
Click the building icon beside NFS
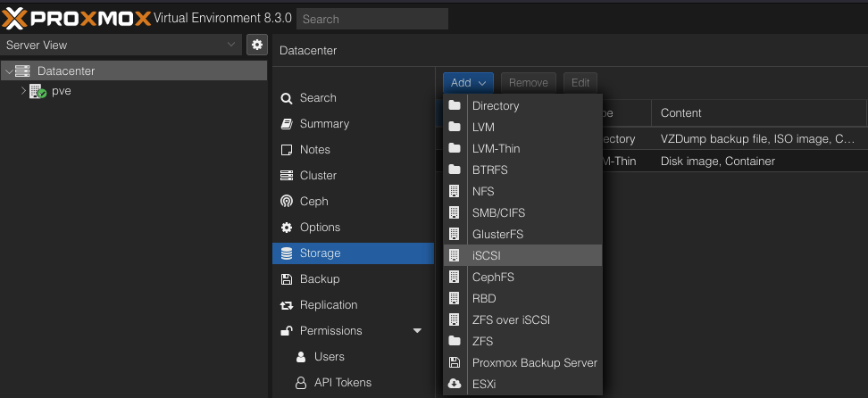pyautogui.click(x=455, y=192)
